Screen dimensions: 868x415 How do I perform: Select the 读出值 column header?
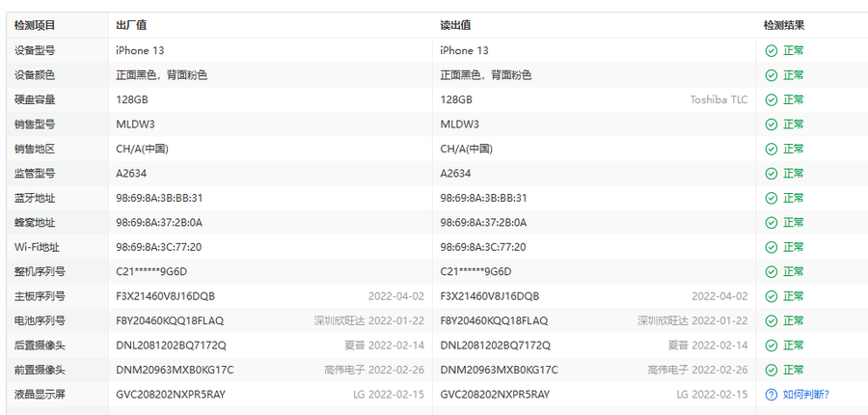tap(455, 25)
